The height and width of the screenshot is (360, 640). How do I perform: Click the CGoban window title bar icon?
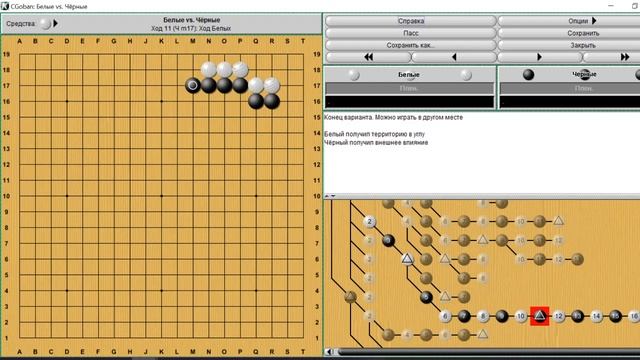coord(4,6)
